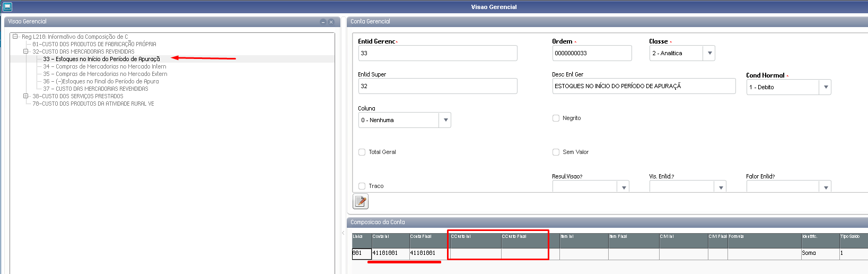
Task: Open the Resul.Visao? dropdown
Action: [624, 187]
